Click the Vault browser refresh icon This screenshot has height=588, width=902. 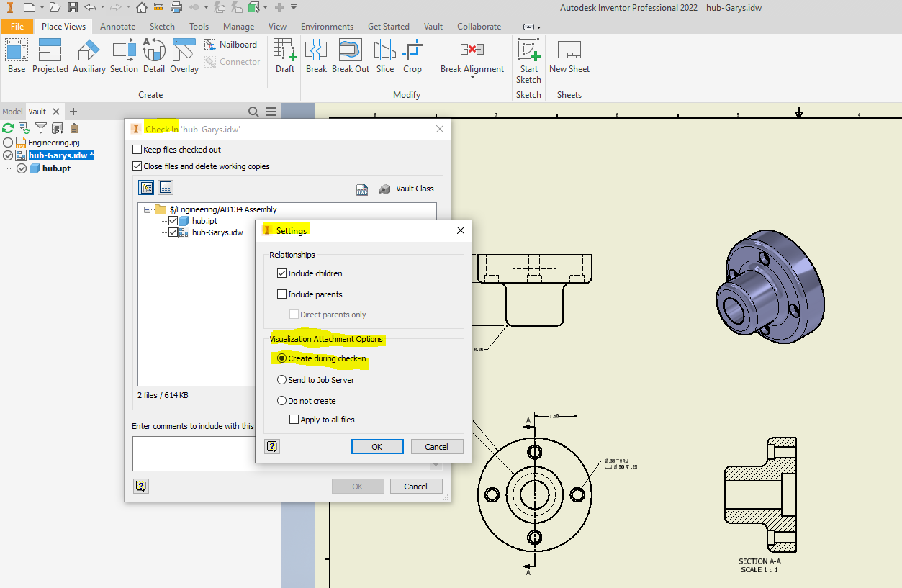point(8,128)
